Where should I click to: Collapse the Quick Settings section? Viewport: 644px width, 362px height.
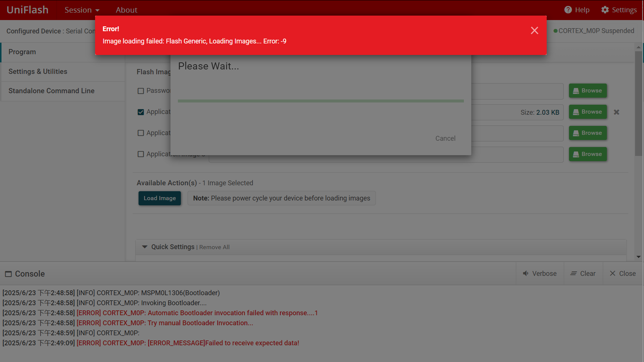(145, 247)
